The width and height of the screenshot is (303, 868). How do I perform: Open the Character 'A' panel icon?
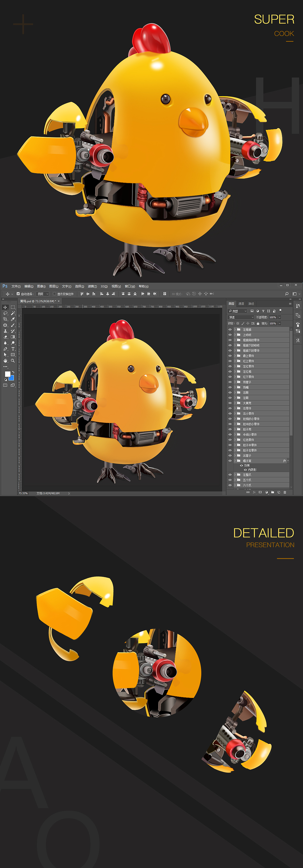pyautogui.click(x=298, y=341)
